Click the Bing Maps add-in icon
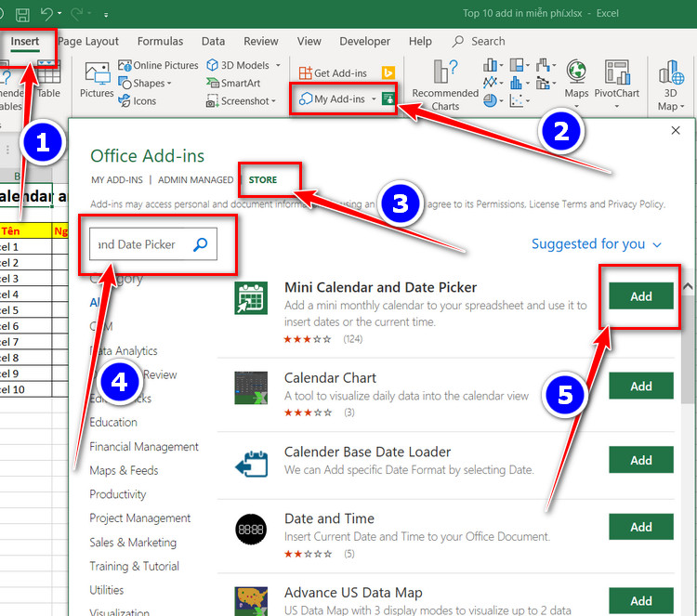Image resolution: width=697 pixels, height=616 pixels. [388, 72]
